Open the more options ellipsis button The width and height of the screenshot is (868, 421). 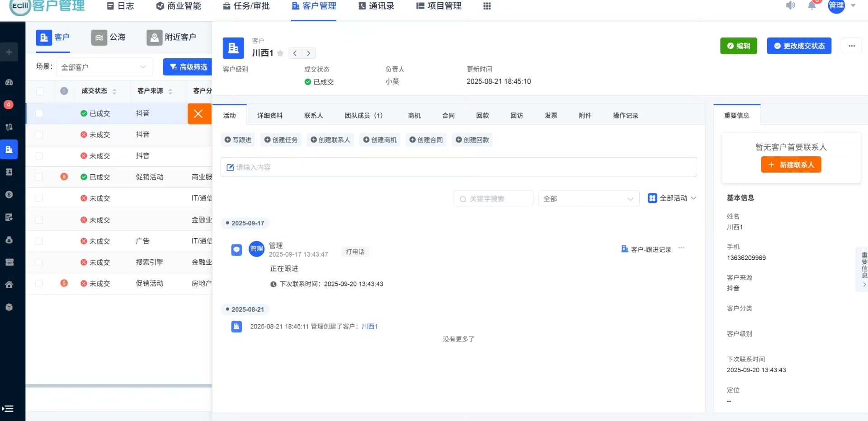point(852,46)
